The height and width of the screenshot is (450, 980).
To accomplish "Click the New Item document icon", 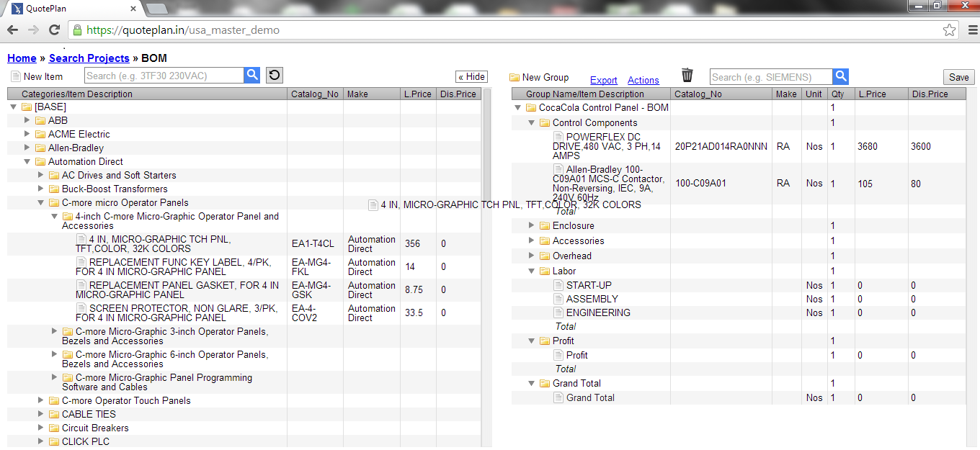I will coord(16,76).
